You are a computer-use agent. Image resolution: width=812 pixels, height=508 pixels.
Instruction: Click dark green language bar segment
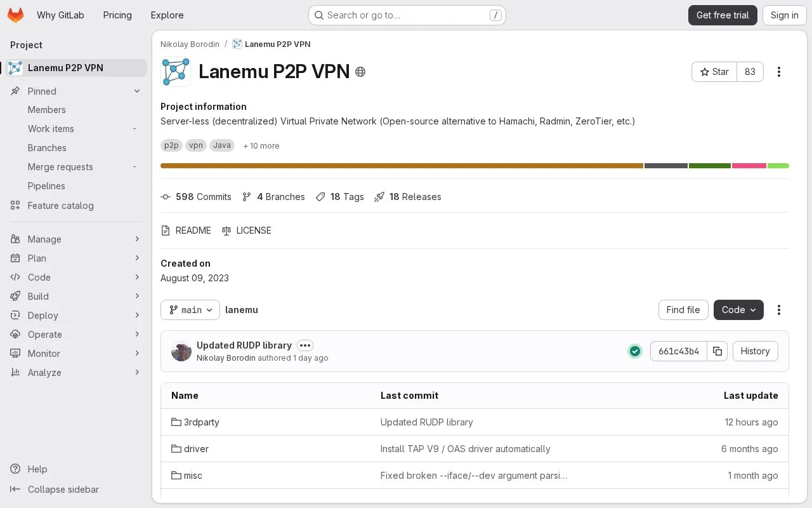click(710, 166)
